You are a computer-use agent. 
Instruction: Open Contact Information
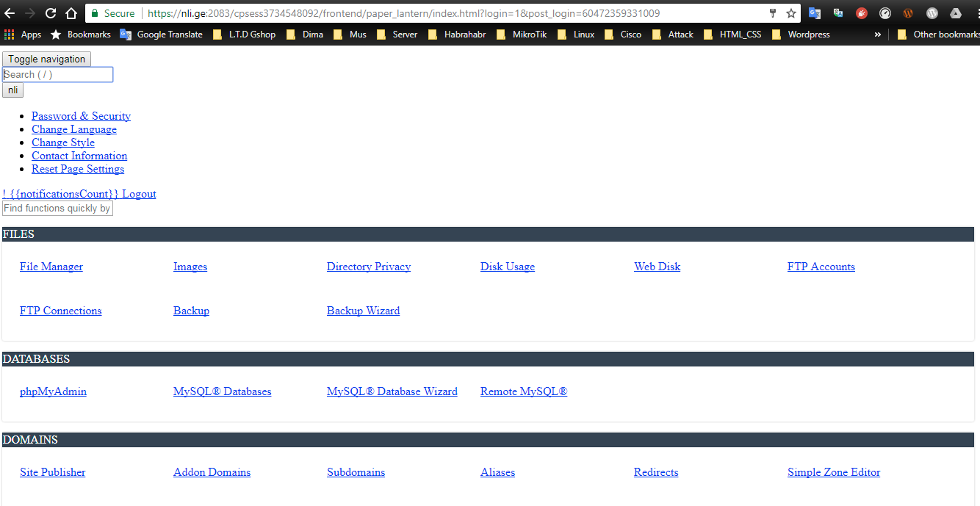point(79,156)
